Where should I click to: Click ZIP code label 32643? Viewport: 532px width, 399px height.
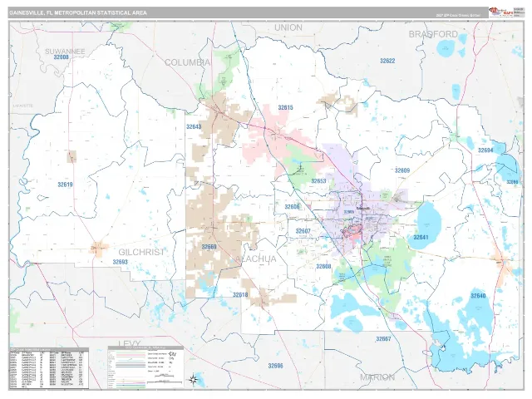194,127
